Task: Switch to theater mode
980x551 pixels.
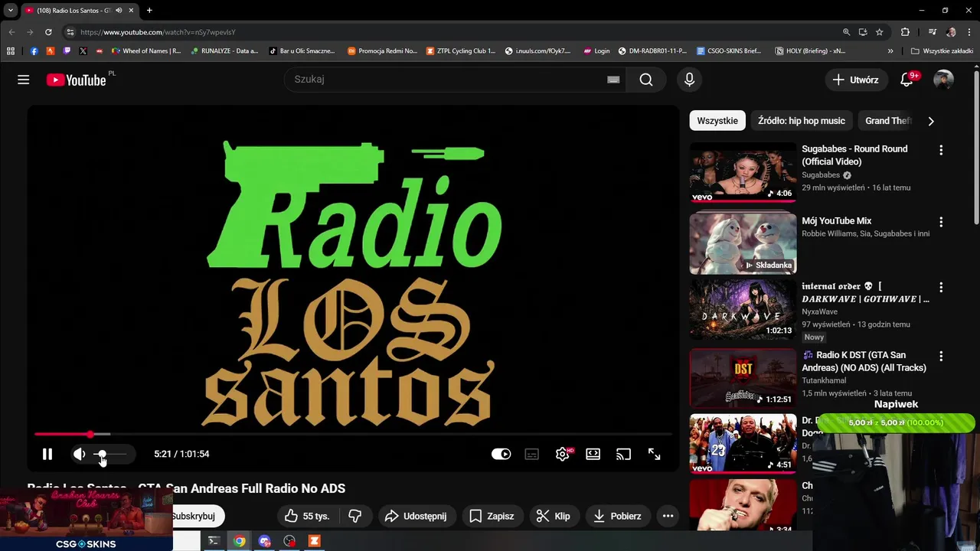Action: coord(593,454)
